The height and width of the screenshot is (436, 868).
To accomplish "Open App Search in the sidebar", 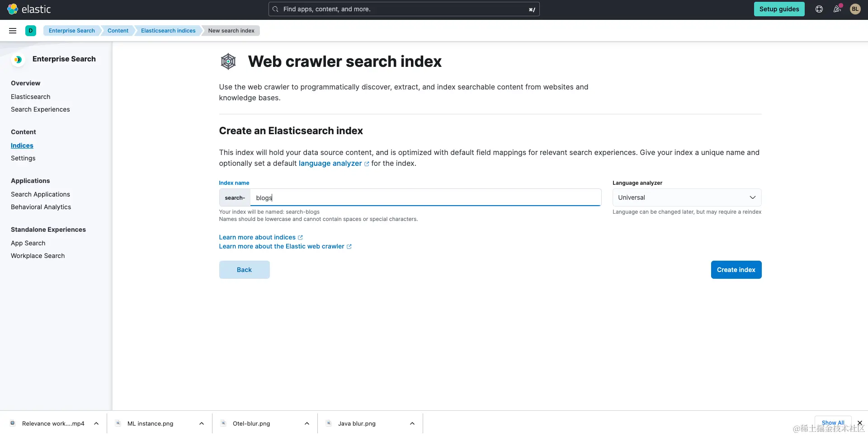I will [x=28, y=243].
